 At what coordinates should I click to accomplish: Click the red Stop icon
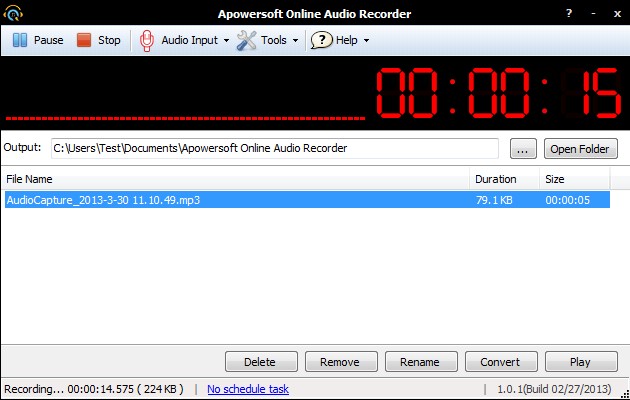pyautogui.click(x=84, y=40)
